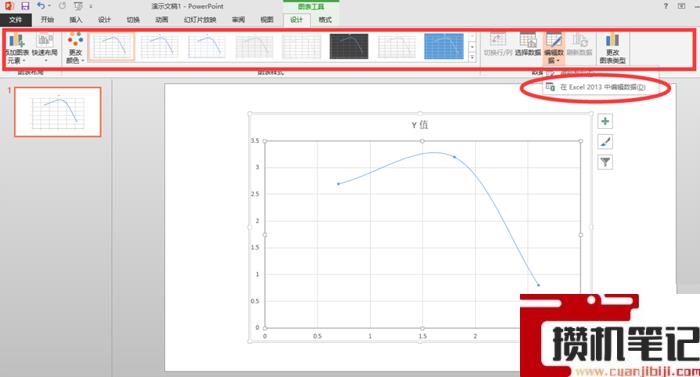The height and width of the screenshot is (377, 700).
Task: Open the 文件 (File) tab
Action: coord(16,20)
